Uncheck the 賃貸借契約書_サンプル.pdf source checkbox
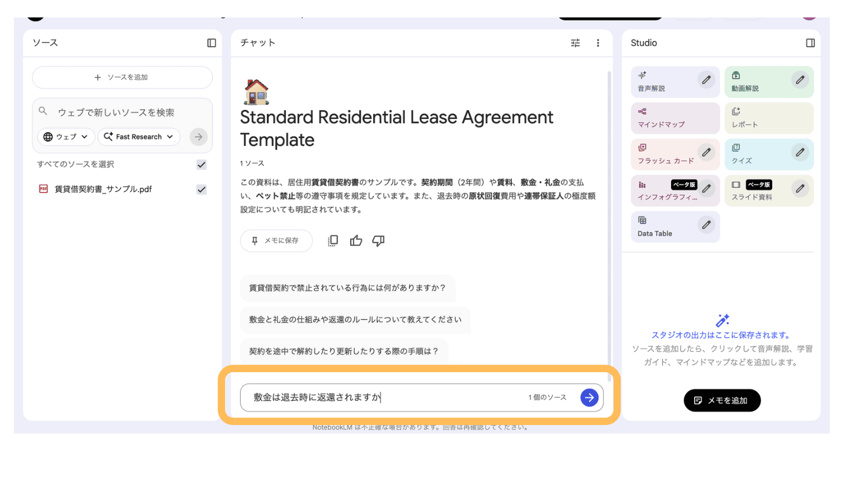The height and width of the screenshot is (479, 868). (x=201, y=190)
